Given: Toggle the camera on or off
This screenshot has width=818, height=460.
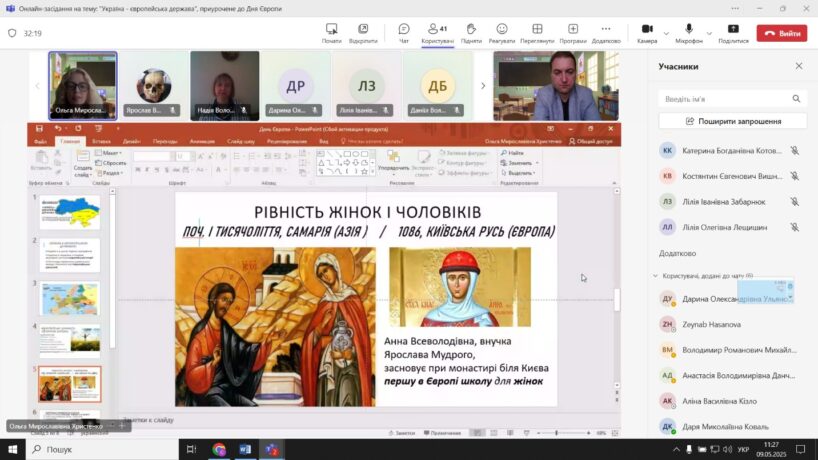Looking at the screenshot, I should [646, 29].
